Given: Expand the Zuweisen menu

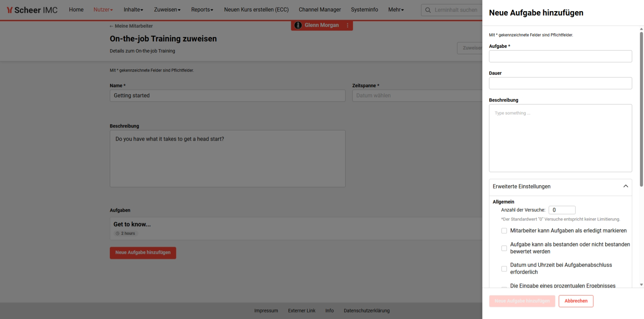Looking at the screenshot, I should (167, 10).
